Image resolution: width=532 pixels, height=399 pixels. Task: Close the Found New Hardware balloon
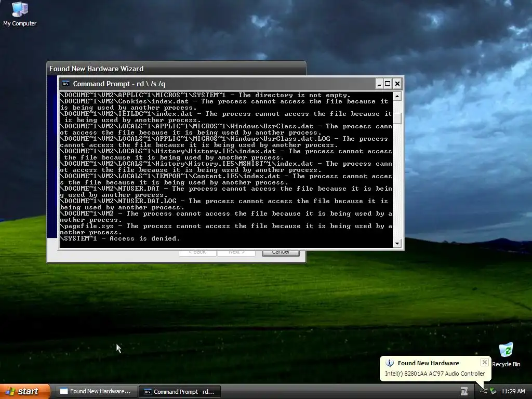(485, 362)
